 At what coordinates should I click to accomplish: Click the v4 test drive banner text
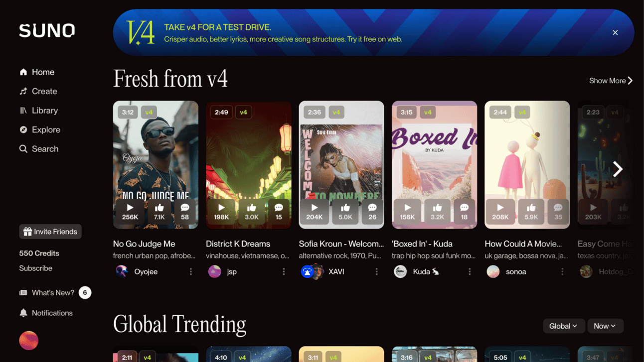[x=283, y=33]
